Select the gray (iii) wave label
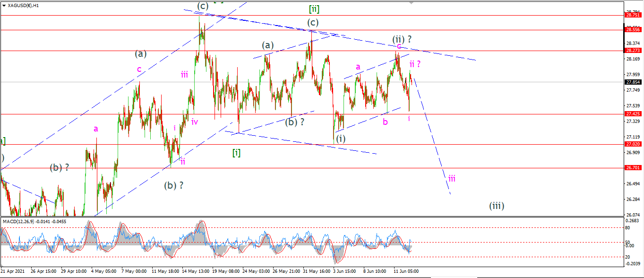644x278 pixels. click(497, 206)
